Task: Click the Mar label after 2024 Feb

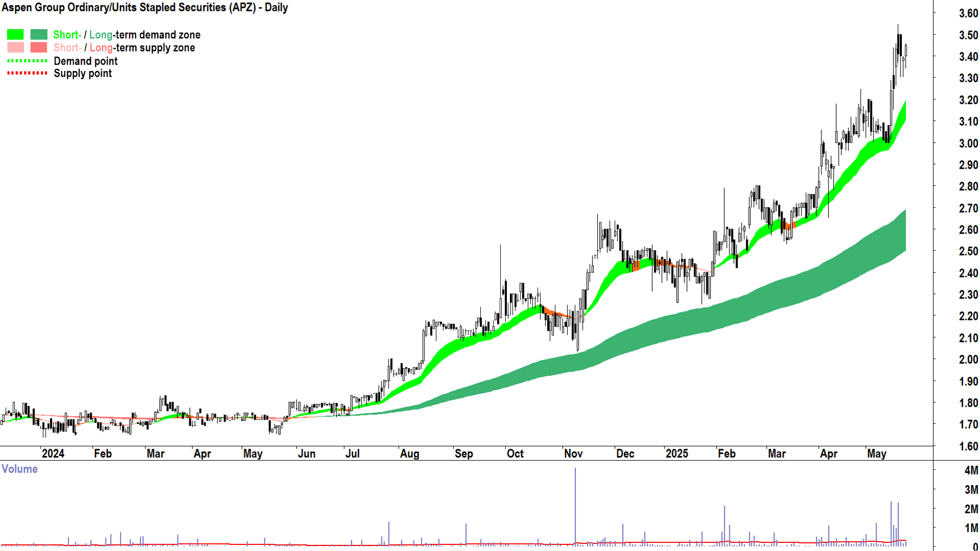Action: pyautogui.click(x=156, y=454)
